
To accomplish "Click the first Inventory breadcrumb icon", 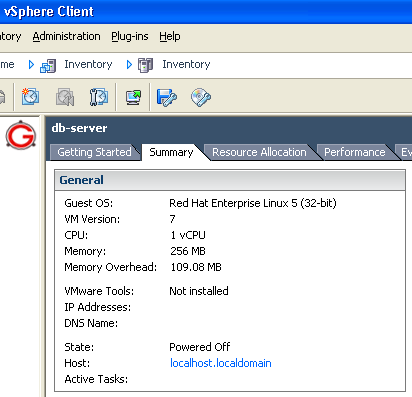I will point(48,66).
